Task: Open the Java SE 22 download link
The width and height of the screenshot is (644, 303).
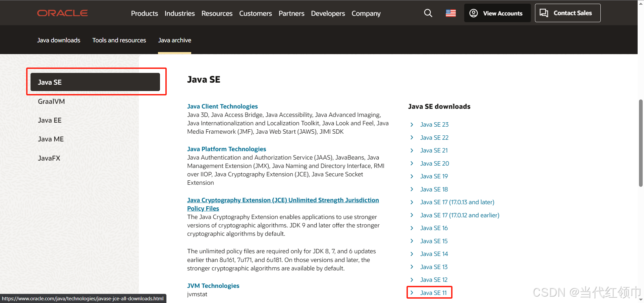Action: tap(434, 138)
